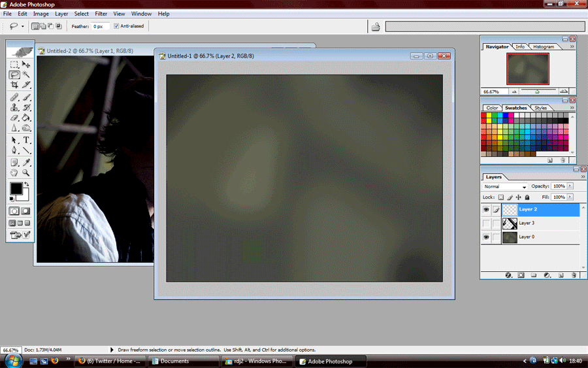Hide Layer 0 with eye icon
The width and height of the screenshot is (588, 368).
point(486,237)
